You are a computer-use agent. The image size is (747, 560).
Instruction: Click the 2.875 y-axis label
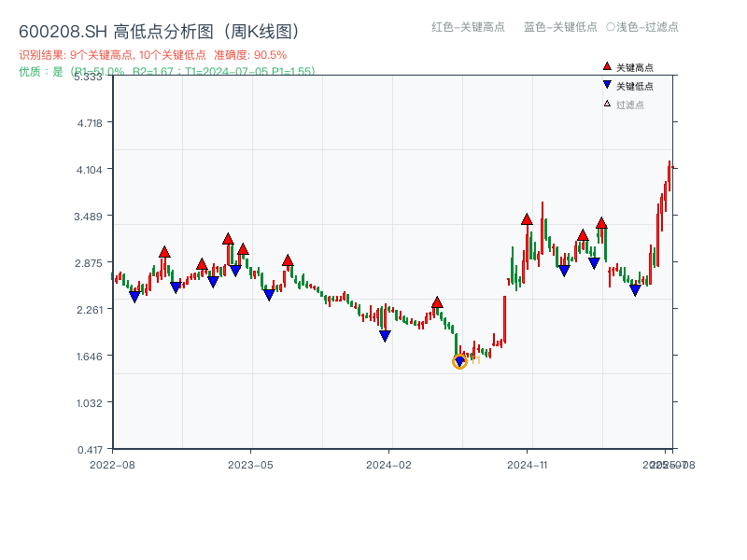point(89,263)
